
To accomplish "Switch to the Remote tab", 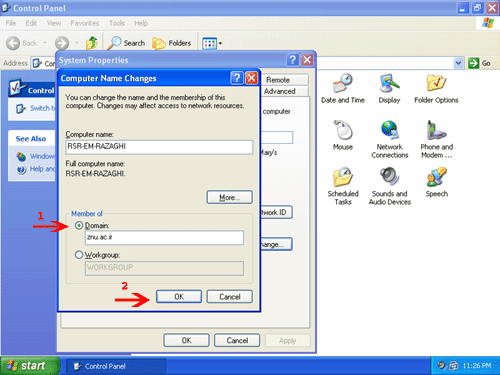I will tap(284, 80).
